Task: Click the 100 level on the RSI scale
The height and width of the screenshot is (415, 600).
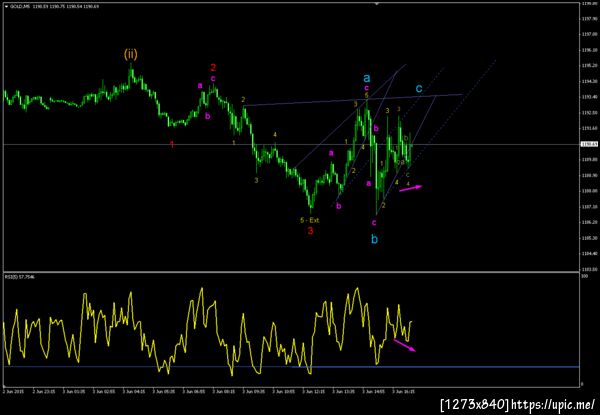Action: click(584, 276)
